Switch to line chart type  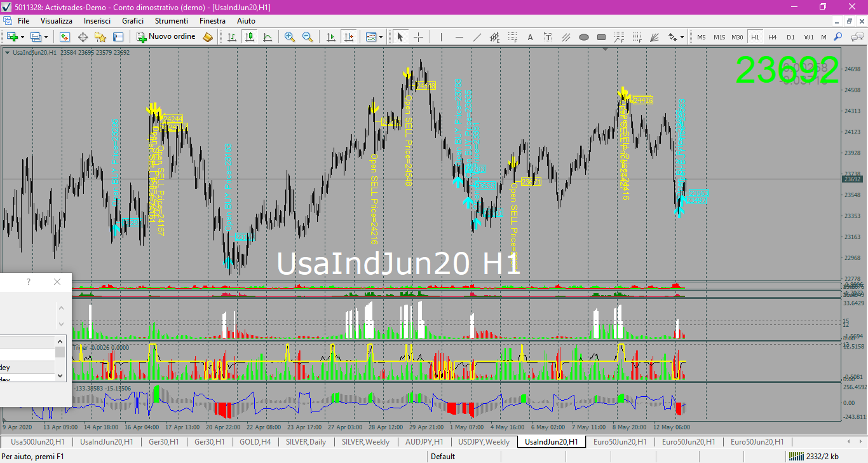pyautogui.click(x=268, y=37)
